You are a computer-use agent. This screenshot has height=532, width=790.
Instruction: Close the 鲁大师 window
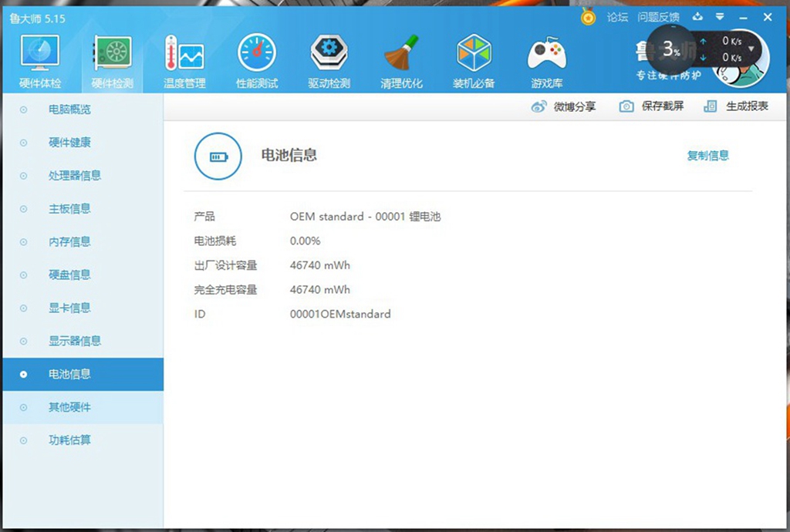coord(768,17)
